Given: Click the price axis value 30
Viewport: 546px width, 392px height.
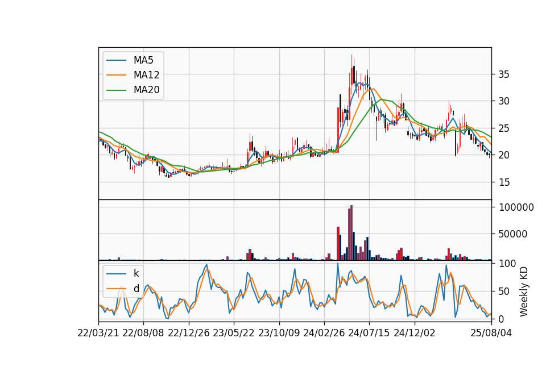Looking at the screenshot, I should [x=504, y=101].
